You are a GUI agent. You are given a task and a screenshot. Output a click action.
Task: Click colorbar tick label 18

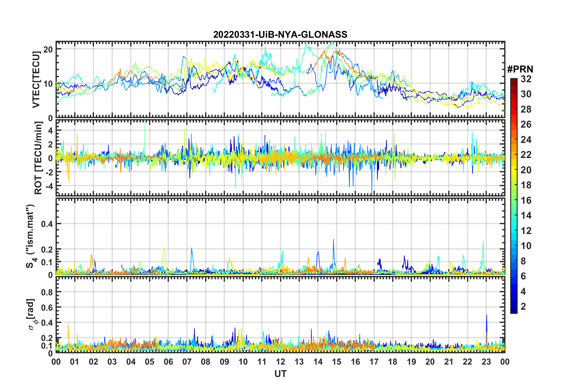526,185
